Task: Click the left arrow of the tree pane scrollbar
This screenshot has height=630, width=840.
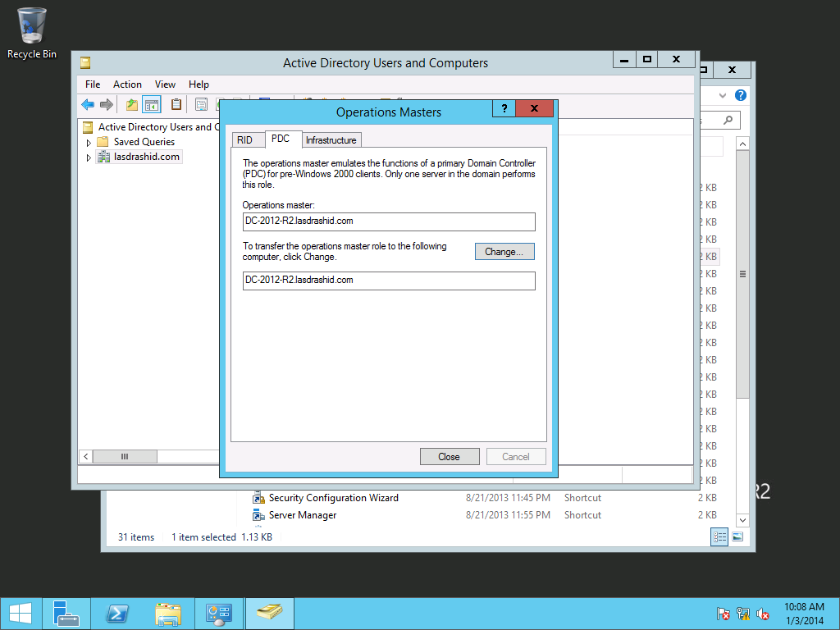Action: coord(85,456)
